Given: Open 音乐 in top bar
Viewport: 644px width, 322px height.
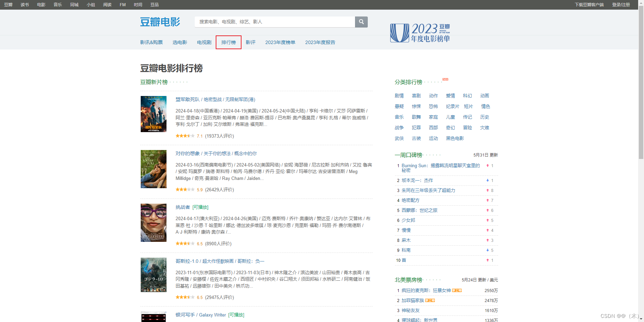Looking at the screenshot, I should tap(58, 5).
